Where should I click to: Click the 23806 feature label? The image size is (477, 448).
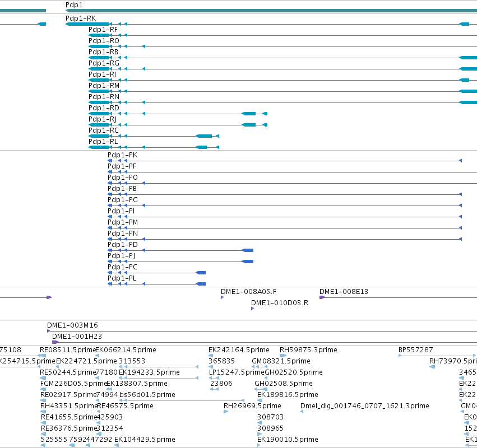[221, 384]
